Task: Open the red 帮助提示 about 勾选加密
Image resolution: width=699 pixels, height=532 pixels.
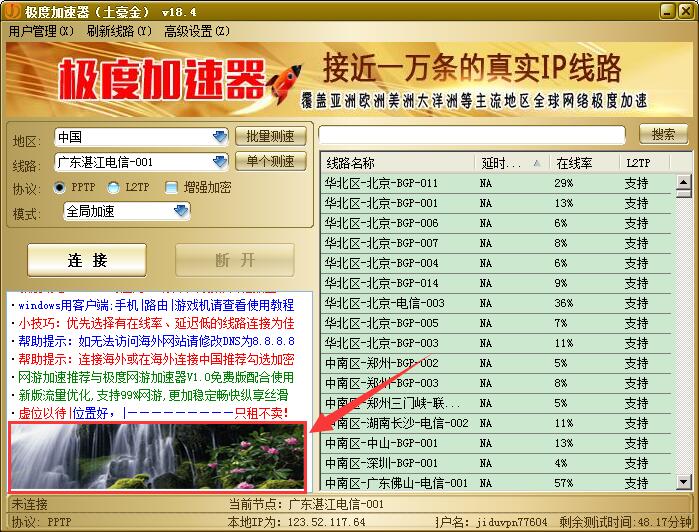Action: coord(156,359)
